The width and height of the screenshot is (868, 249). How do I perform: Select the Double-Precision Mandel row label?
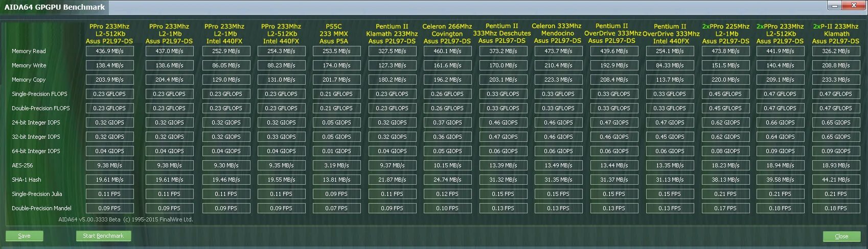pyautogui.click(x=41, y=208)
